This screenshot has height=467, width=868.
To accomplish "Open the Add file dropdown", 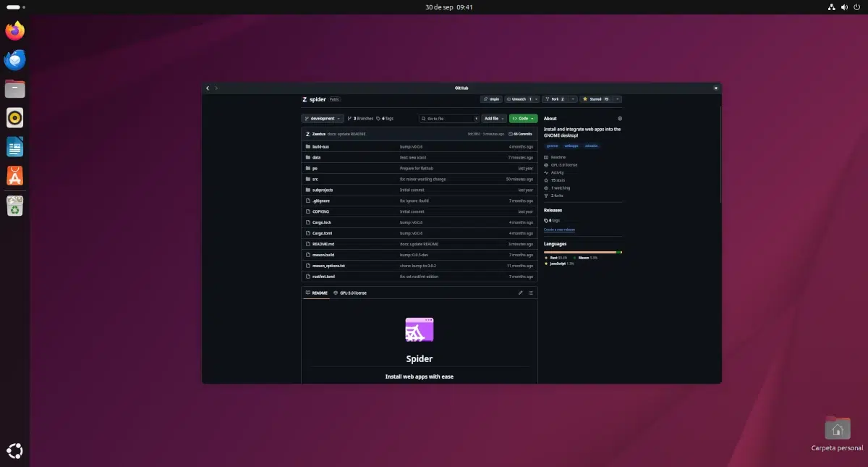I will pyautogui.click(x=493, y=118).
